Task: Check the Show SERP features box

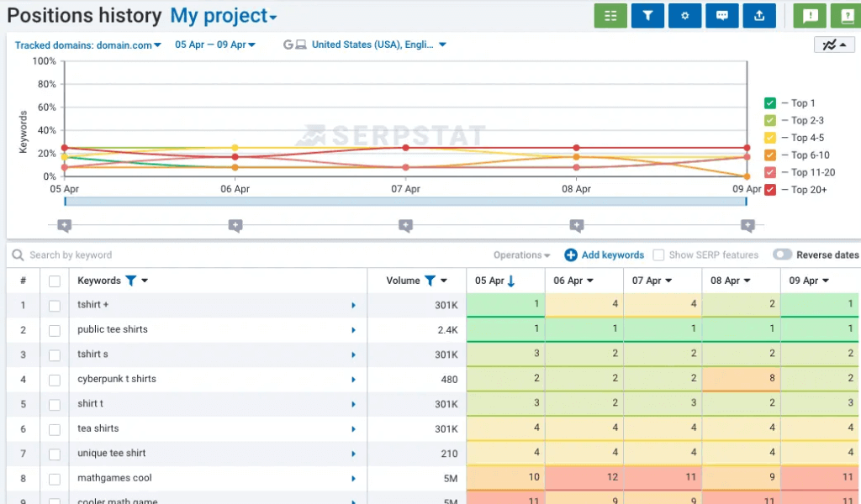Action: point(659,255)
